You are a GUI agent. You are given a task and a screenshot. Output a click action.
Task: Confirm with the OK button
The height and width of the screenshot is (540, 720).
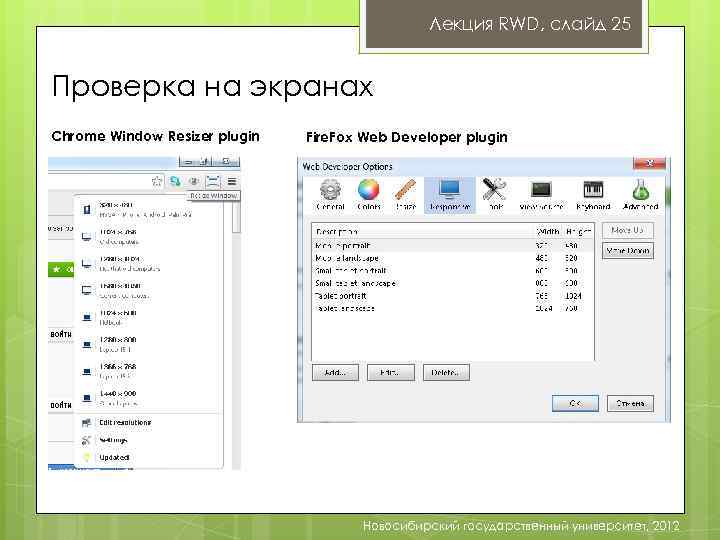point(575,404)
